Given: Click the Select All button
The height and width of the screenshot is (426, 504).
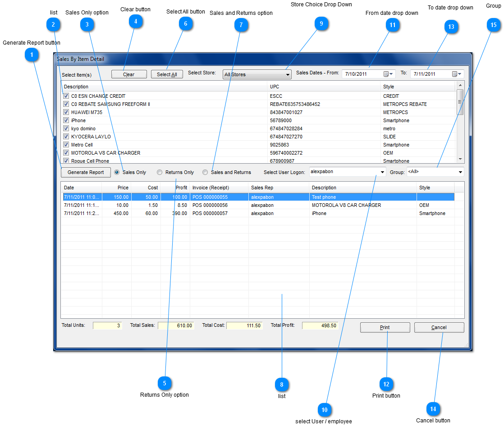Looking at the screenshot, I should coord(167,74).
